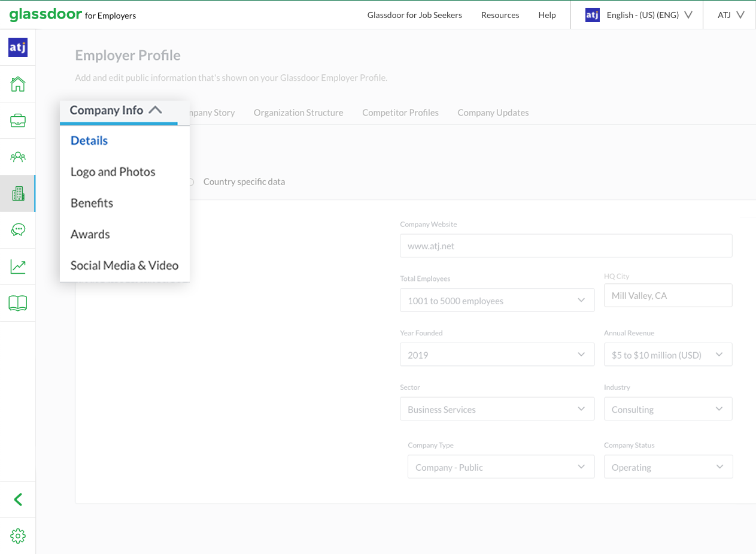Open the Help link in header
Viewport: 756px width, 554px height.
tap(546, 15)
